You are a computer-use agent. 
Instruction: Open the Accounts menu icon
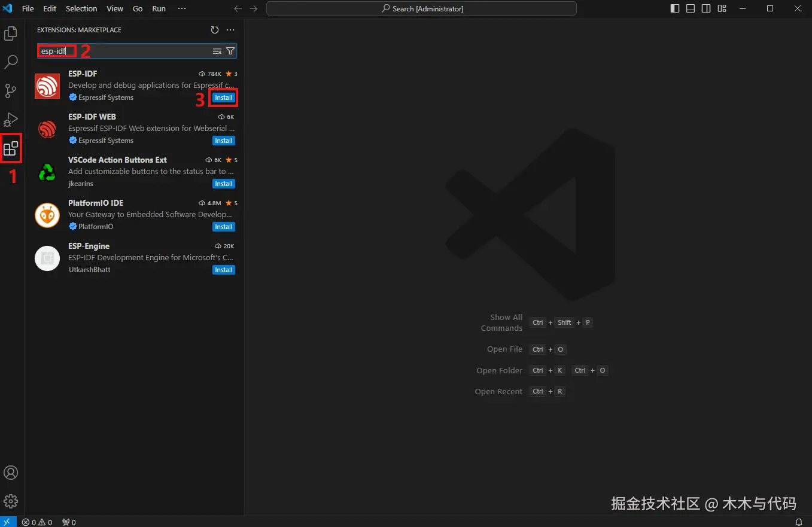coord(11,473)
